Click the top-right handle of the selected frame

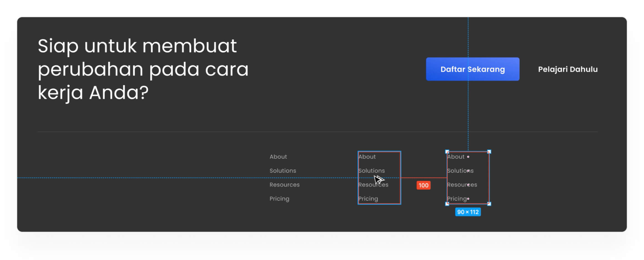(489, 152)
